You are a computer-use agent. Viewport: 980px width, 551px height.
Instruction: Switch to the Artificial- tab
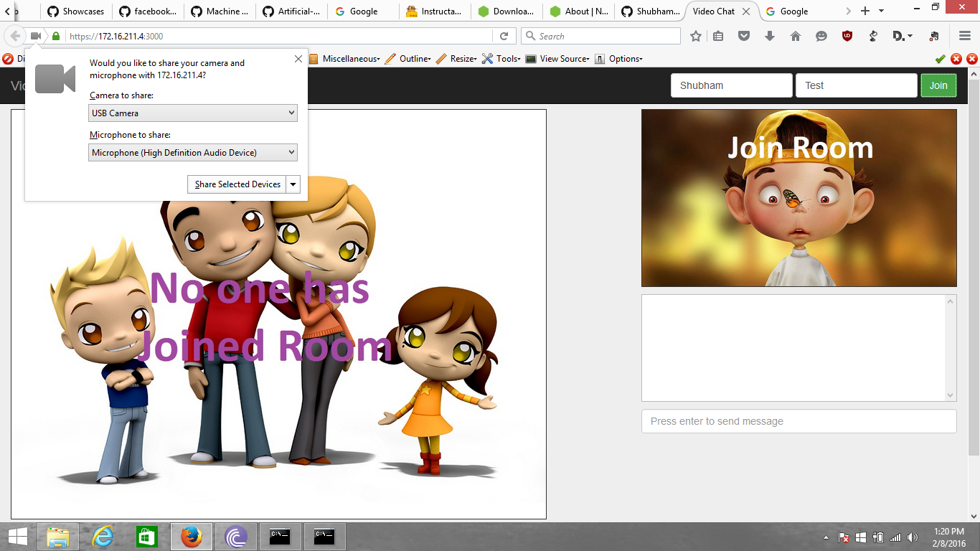tap(291, 11)
